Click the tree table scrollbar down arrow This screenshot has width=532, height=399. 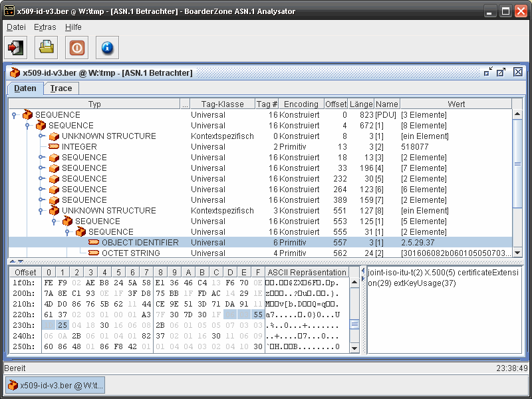point(517,253)
